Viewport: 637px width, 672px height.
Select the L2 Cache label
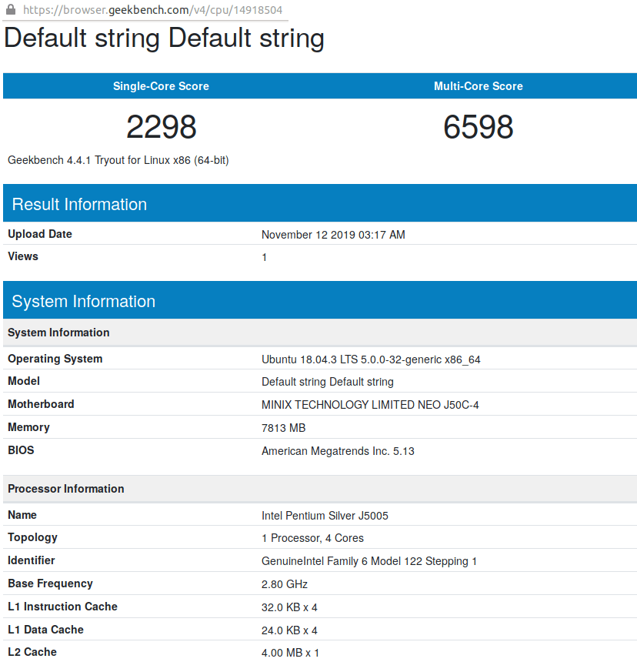point(32,652)
